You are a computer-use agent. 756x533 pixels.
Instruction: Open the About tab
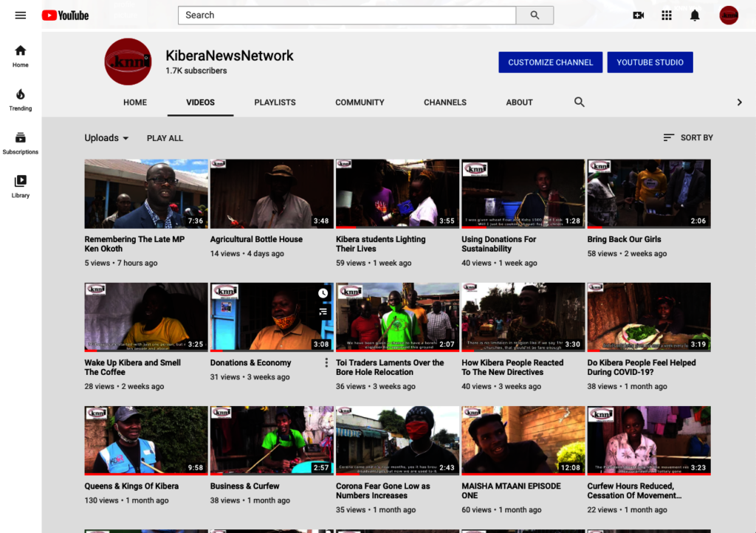coord(519,102)
